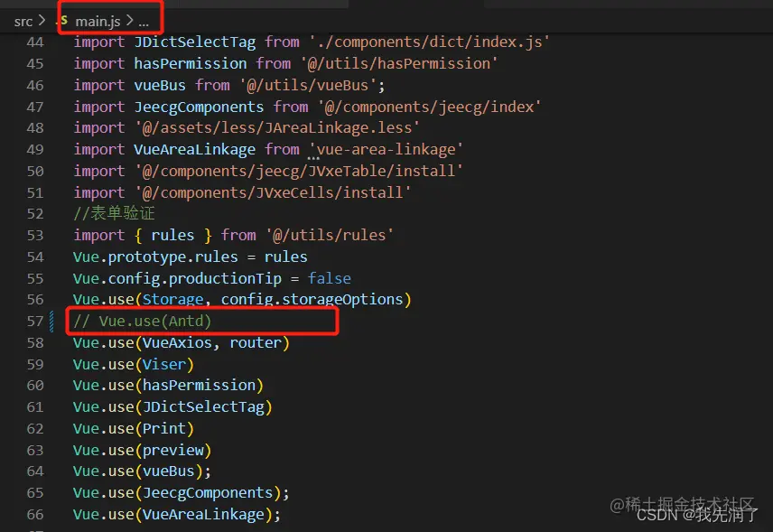773x532 pixels.
Task: Click Viser in Vue.use on line 59
Action: 164,365
